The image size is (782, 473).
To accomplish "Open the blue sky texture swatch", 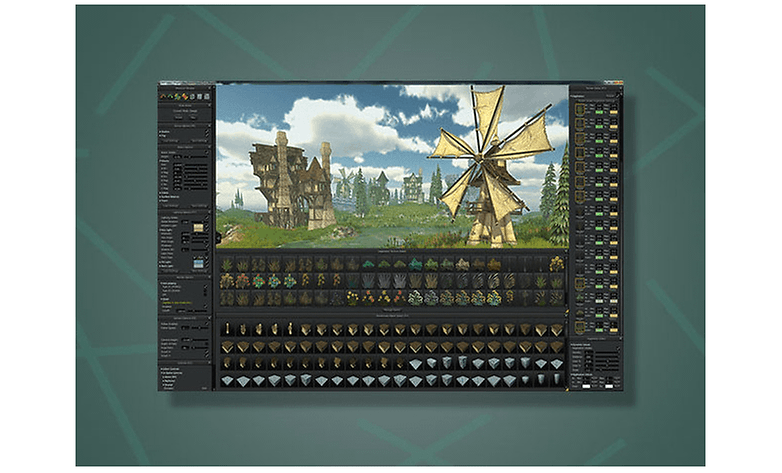I will click(x=198, y=262).
